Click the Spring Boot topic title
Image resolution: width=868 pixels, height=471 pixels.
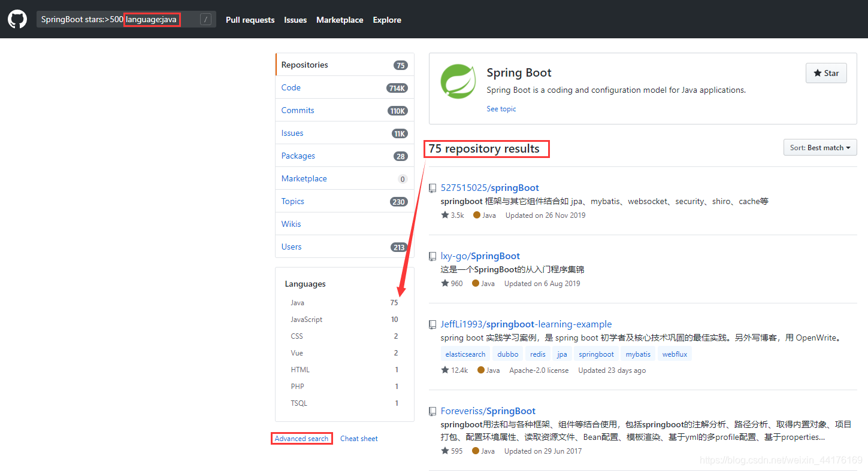(519, 72)
